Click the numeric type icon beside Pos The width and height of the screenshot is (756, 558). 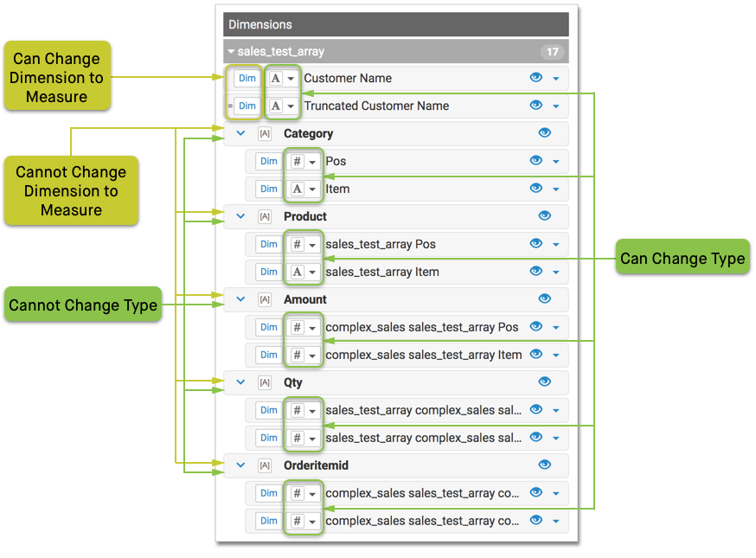(298, 162)
